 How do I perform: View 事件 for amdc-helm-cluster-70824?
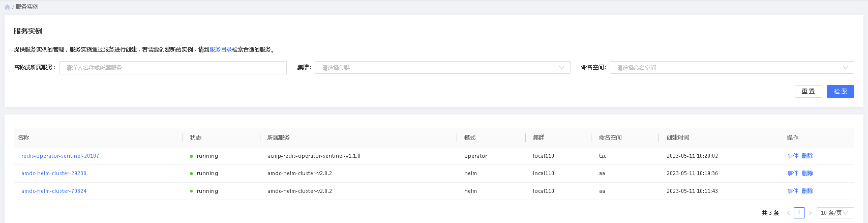coord(792,191)
